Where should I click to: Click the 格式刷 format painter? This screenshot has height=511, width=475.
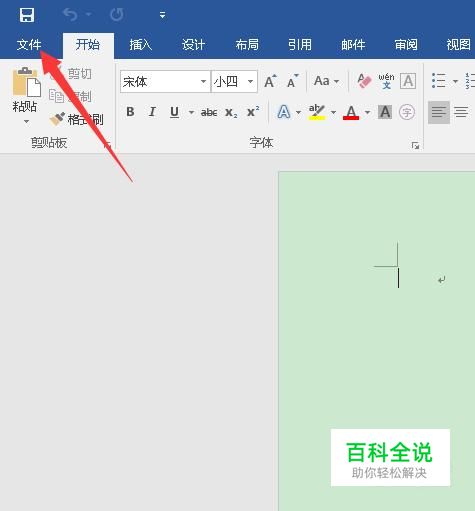click(76, 119)
